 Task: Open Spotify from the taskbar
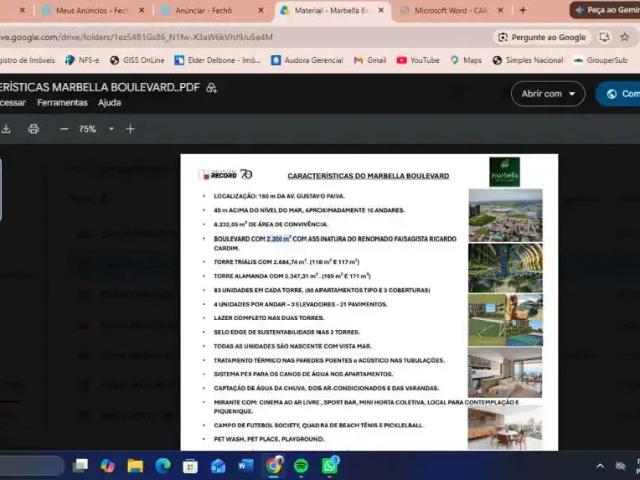tap(301, 466)
